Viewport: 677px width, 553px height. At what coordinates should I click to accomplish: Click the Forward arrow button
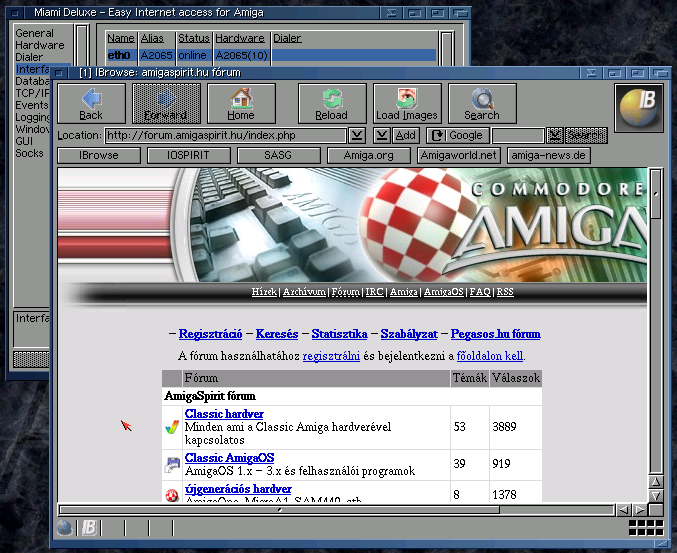point(166,103)
